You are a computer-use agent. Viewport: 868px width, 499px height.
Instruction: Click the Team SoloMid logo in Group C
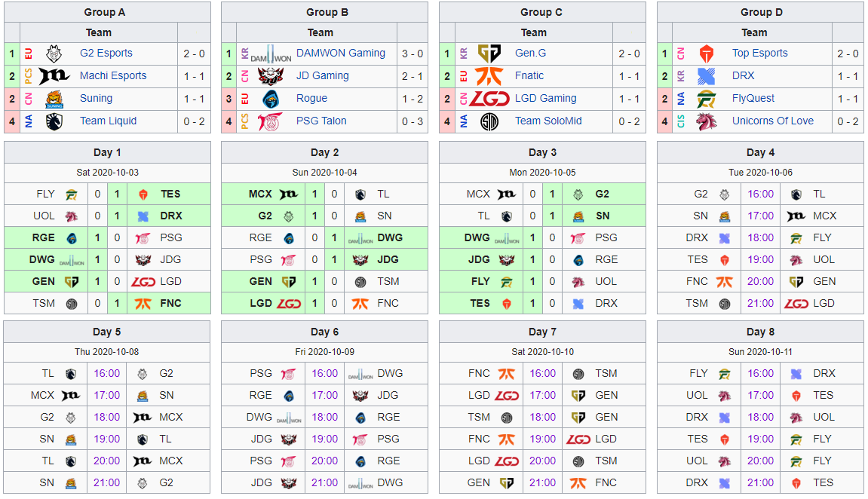point(489,121)
